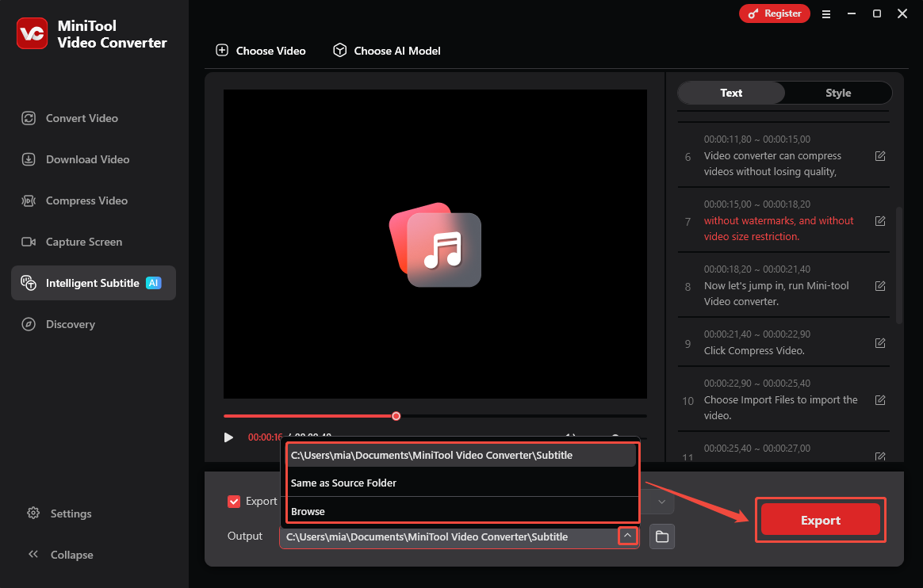Screen dimensions: 923x588
Task: Click Register in the top bar
Action: 774,13
